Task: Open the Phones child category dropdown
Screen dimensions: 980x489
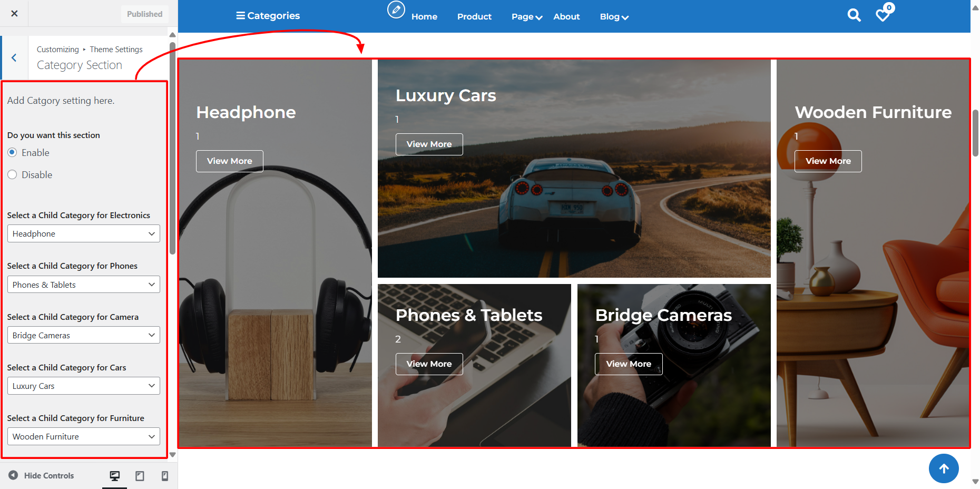Action: tap(84, 285)
